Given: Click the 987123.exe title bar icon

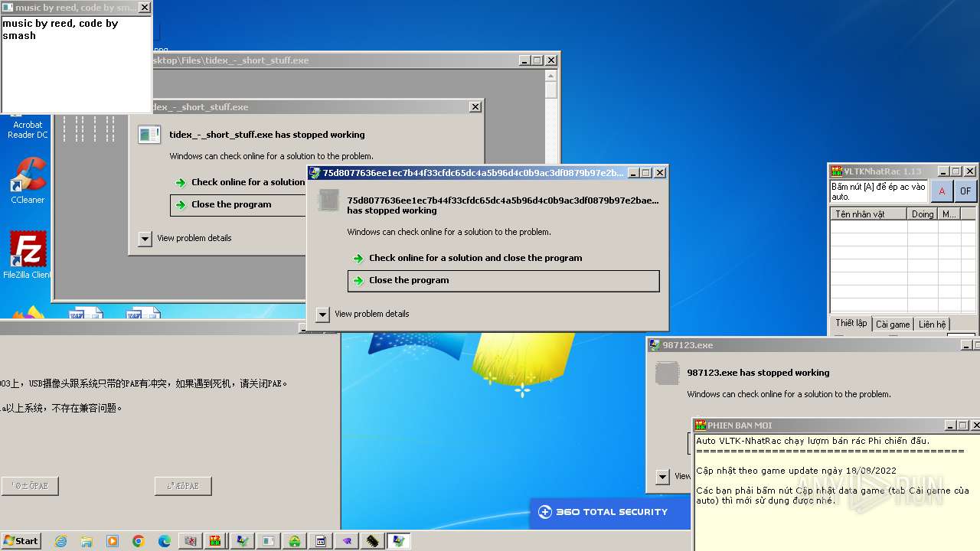Looking at the screenshot, I should click(x=655, y=345).
